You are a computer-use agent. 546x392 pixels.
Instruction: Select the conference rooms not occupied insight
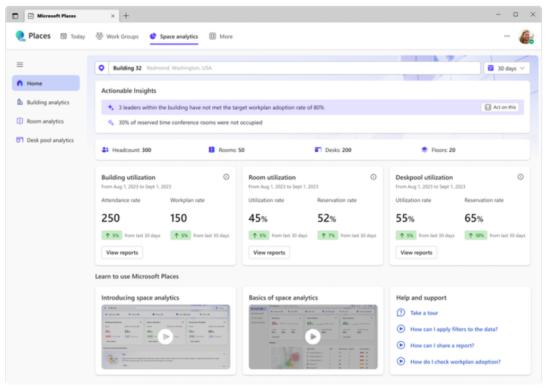313,122
